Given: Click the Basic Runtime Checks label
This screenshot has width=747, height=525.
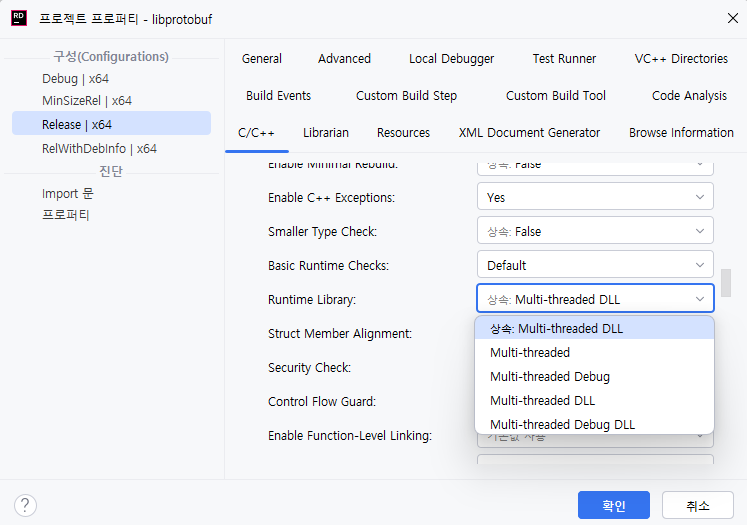Looking at the screenshot, I should pyautogui.click(x=328, y=265).
